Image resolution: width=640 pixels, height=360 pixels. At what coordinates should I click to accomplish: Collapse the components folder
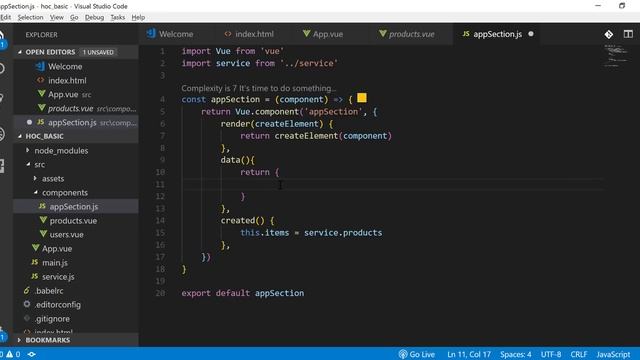[x=35, y=192]
